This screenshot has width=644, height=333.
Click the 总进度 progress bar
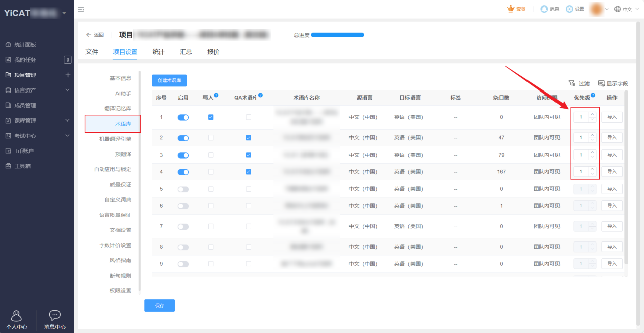point(337,35)
